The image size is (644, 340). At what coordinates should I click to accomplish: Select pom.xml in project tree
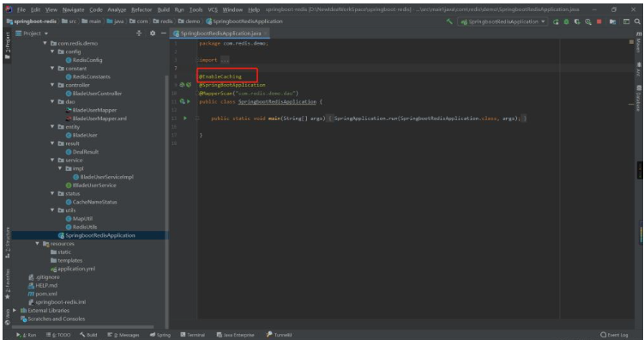(43, 294)
